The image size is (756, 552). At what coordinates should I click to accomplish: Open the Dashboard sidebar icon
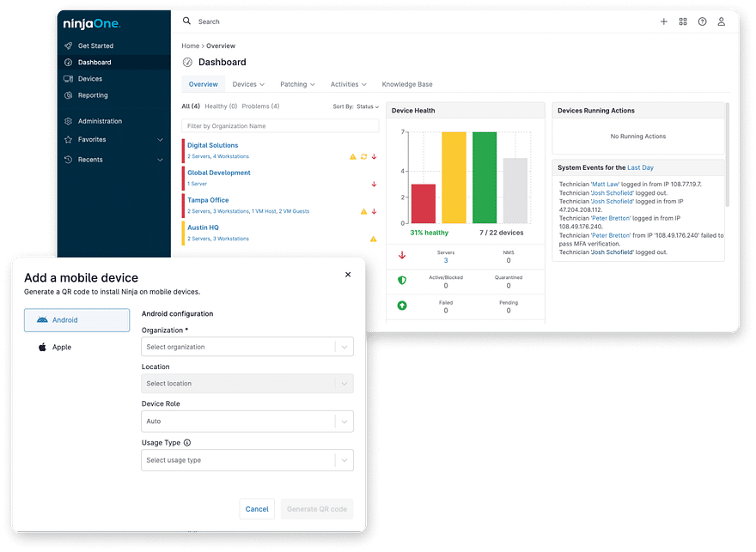click(x=69, y=62)
